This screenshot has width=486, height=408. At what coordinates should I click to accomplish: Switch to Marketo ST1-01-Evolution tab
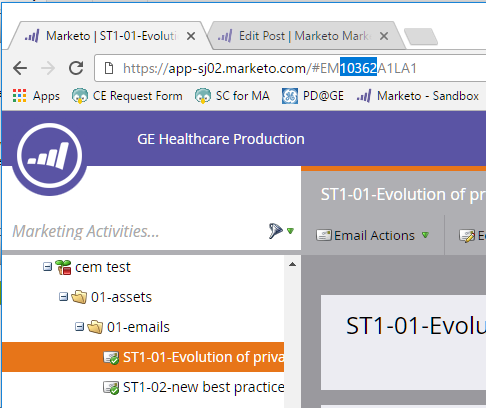point(110,36)
